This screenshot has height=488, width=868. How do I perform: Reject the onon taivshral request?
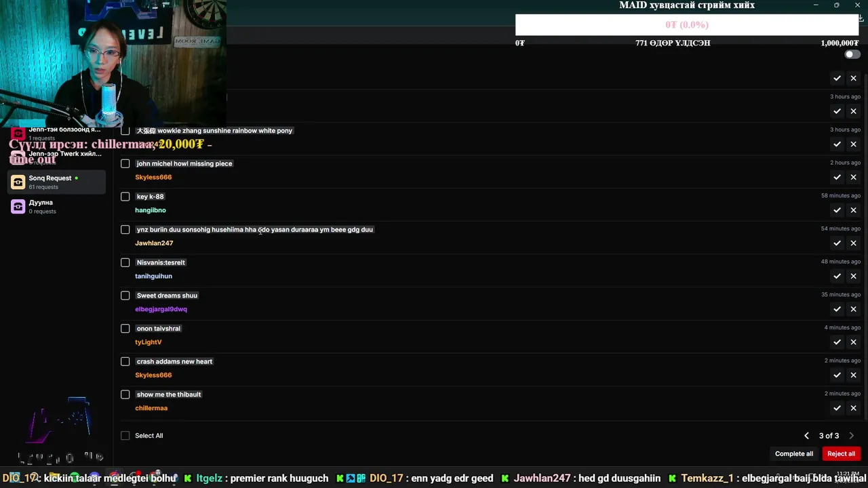(x=853, y=342)
